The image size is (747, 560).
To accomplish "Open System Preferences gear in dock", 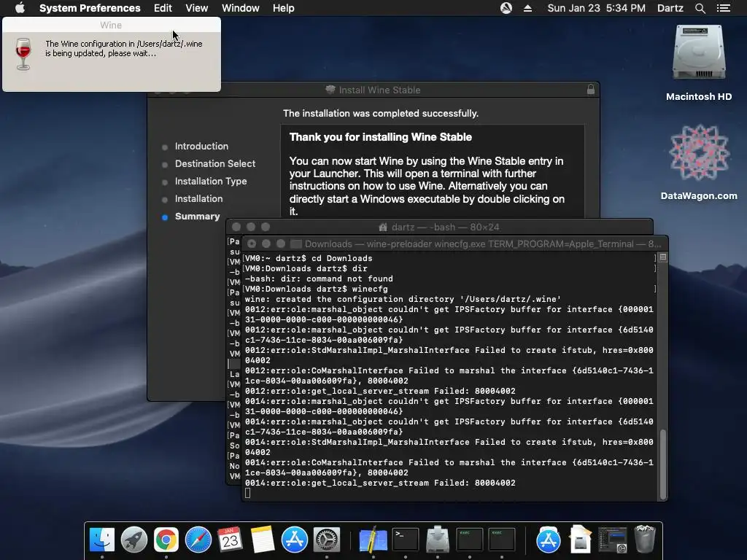I will tap(327, 540).
